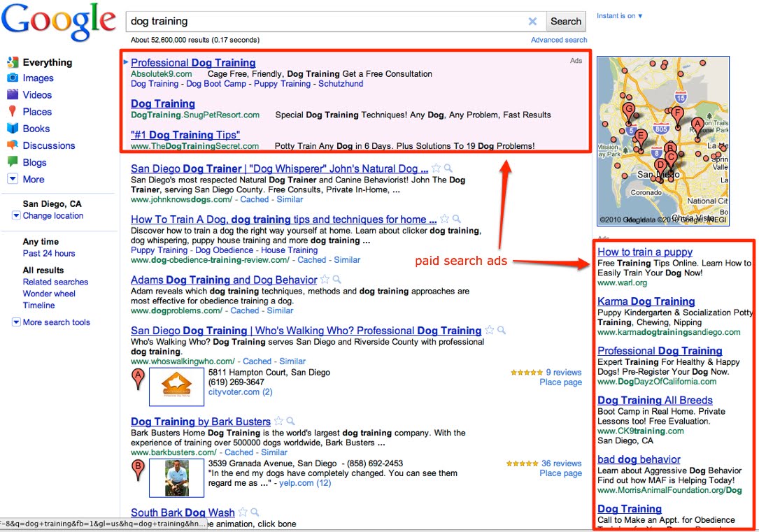Open the Wonder wheel view

49,294
